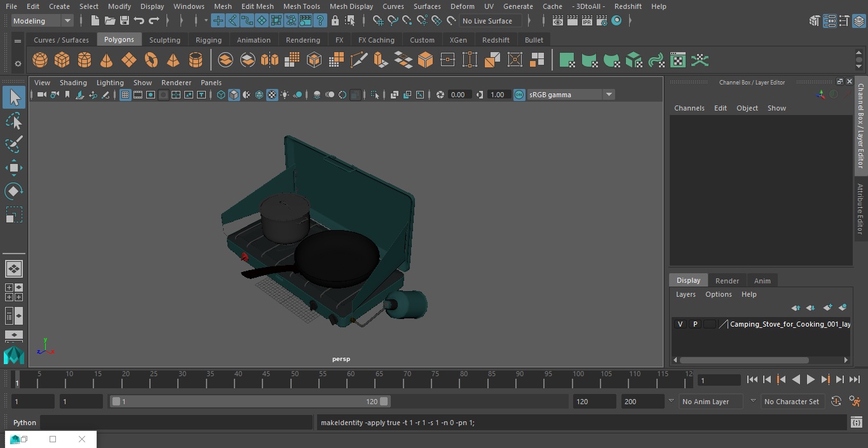The image size is (868, 448).
Task: Choose the Select arrow tool
Action: pos(13,97)
